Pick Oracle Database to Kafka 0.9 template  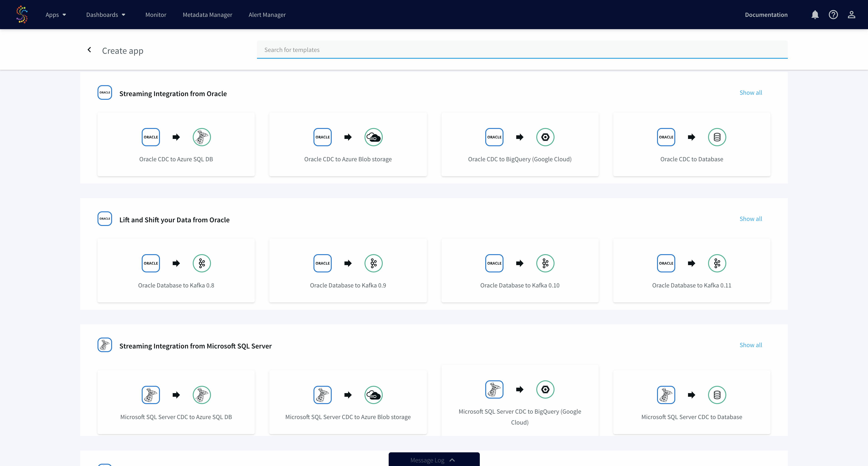pos(348,271)
